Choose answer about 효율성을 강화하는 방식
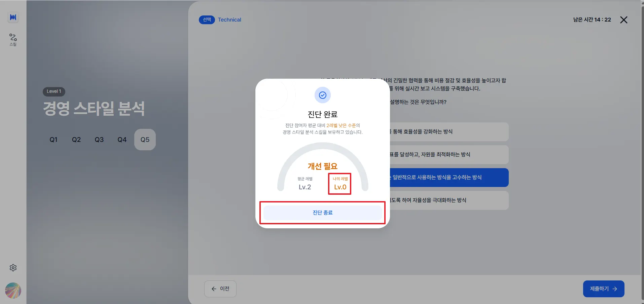 tap(449, 132)
